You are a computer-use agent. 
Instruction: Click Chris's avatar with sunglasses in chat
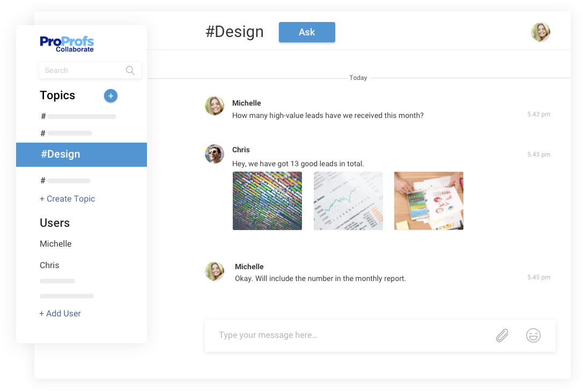pos(215,154)
